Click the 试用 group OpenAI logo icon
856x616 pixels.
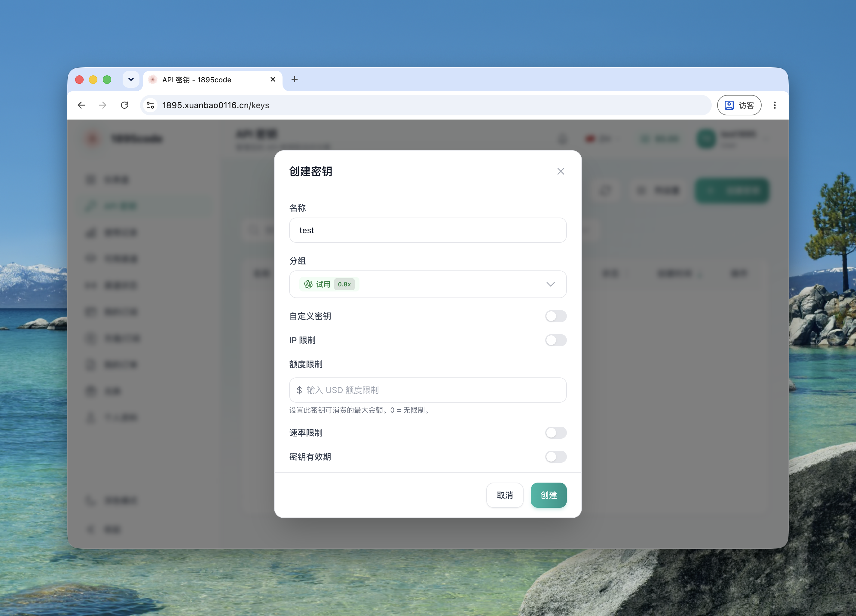308,284
